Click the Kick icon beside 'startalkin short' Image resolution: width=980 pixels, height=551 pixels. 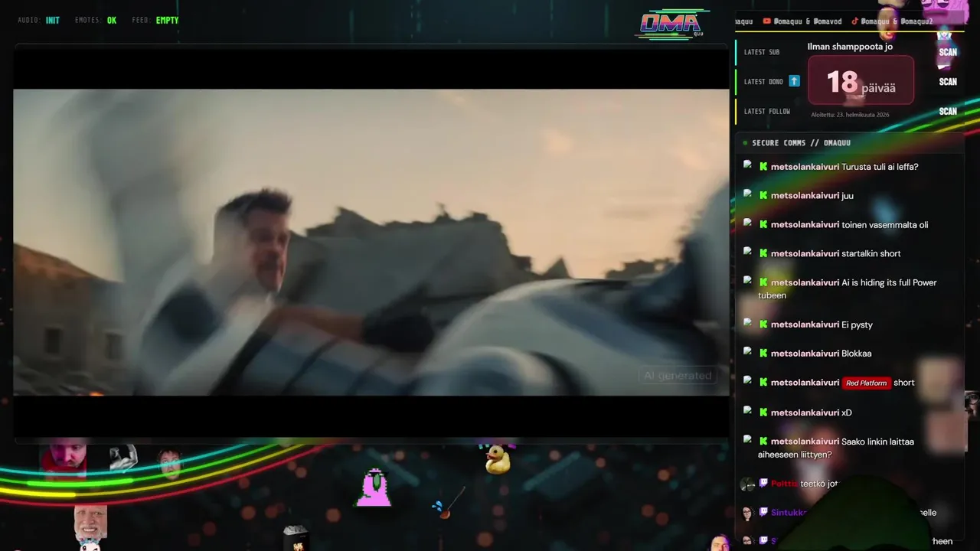pyautogui.click(x=763, y=253)
